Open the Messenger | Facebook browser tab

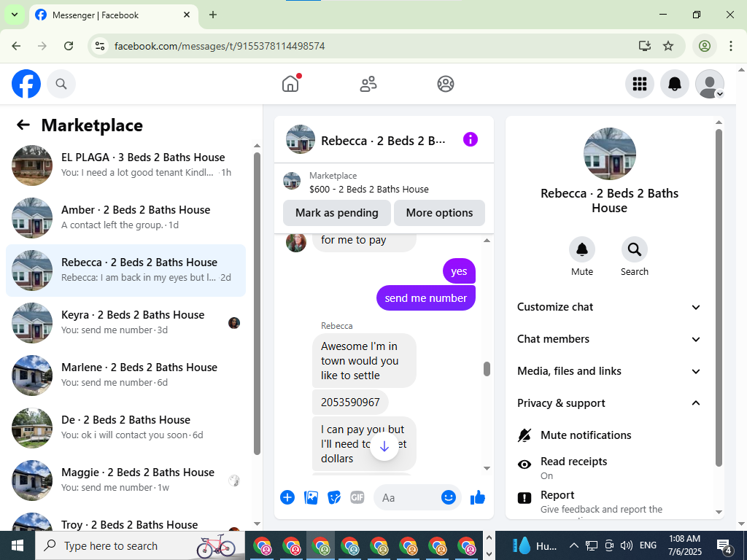click(113, 15)
